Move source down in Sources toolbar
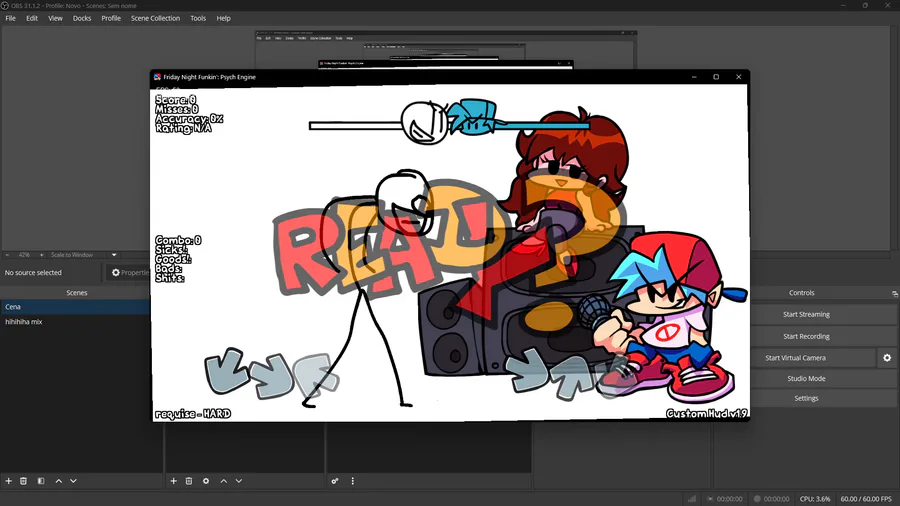 (239, 481)
